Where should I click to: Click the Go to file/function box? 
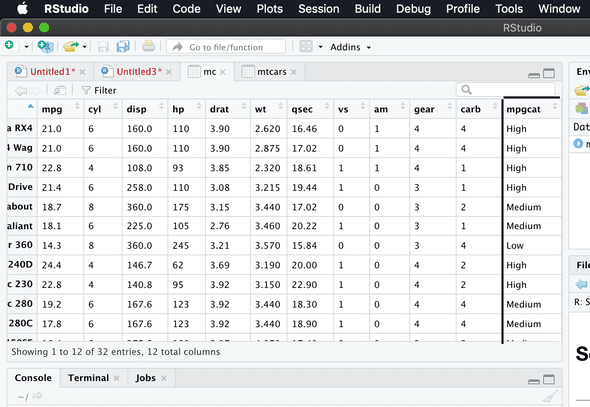[226, 47]
